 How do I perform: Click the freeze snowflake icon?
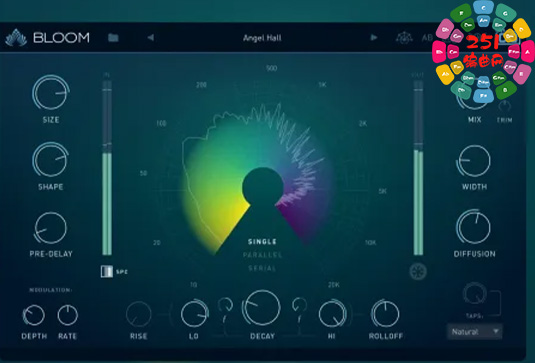click(418, 272)
